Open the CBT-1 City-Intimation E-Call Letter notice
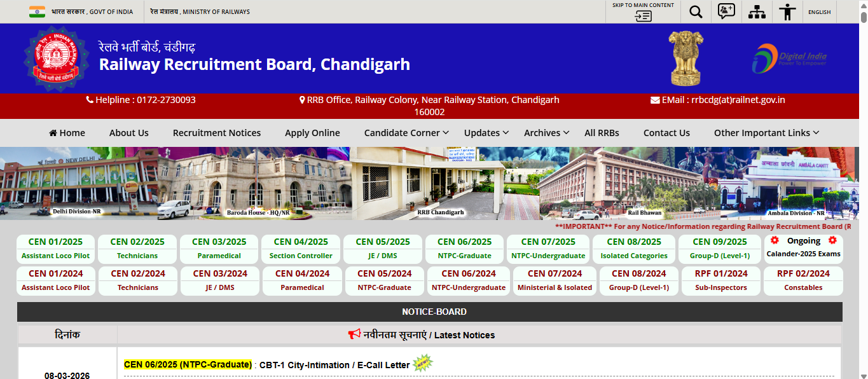The image size is (868, 379). click(x=334, y=365)
